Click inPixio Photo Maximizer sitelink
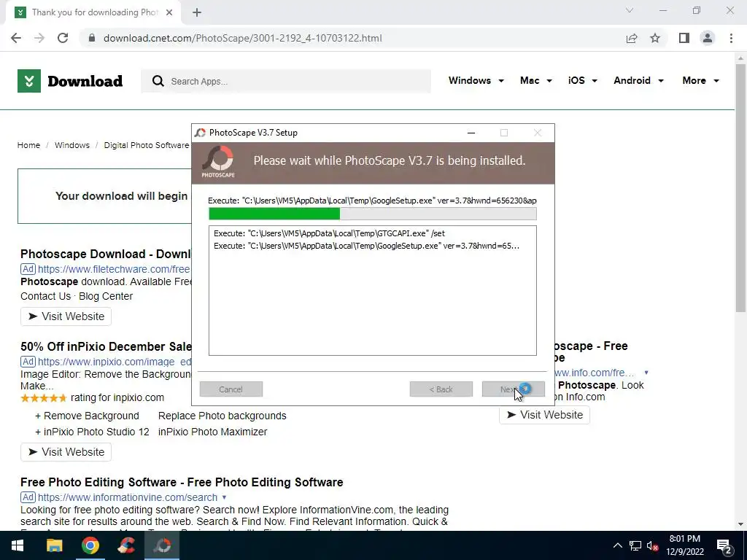This screenshot has height=560, width=747. coord(212,432)
